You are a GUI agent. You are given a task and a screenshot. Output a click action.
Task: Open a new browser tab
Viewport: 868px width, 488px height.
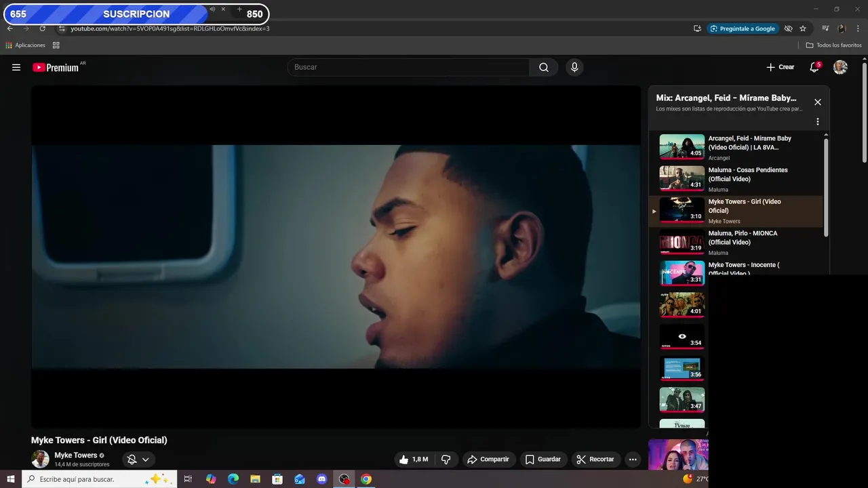click(x=239, y=9)
